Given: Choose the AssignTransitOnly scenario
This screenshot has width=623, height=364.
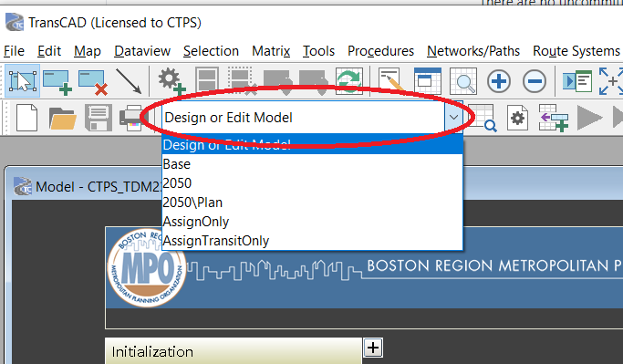Looking at the screenshot, I should [x=312, y=241].
